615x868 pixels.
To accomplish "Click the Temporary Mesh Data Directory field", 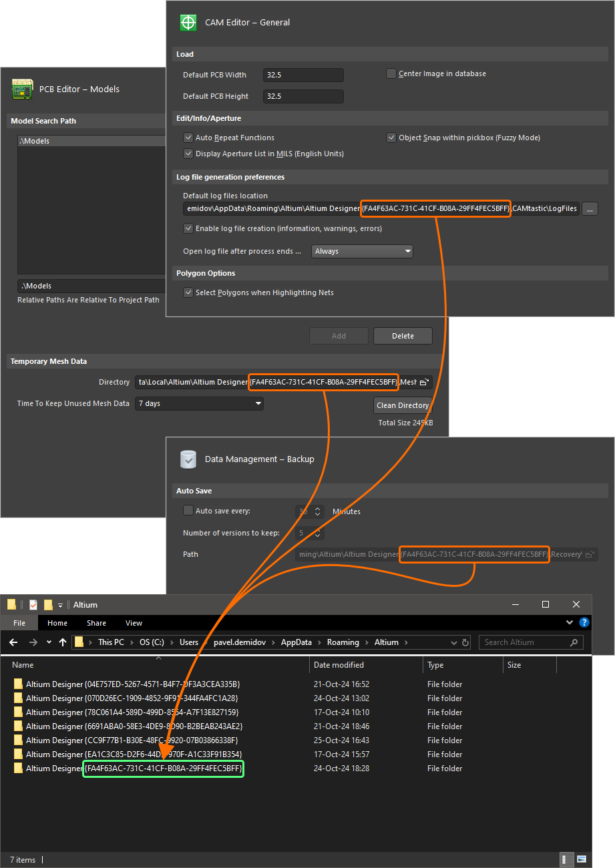I will click(284, 382).
